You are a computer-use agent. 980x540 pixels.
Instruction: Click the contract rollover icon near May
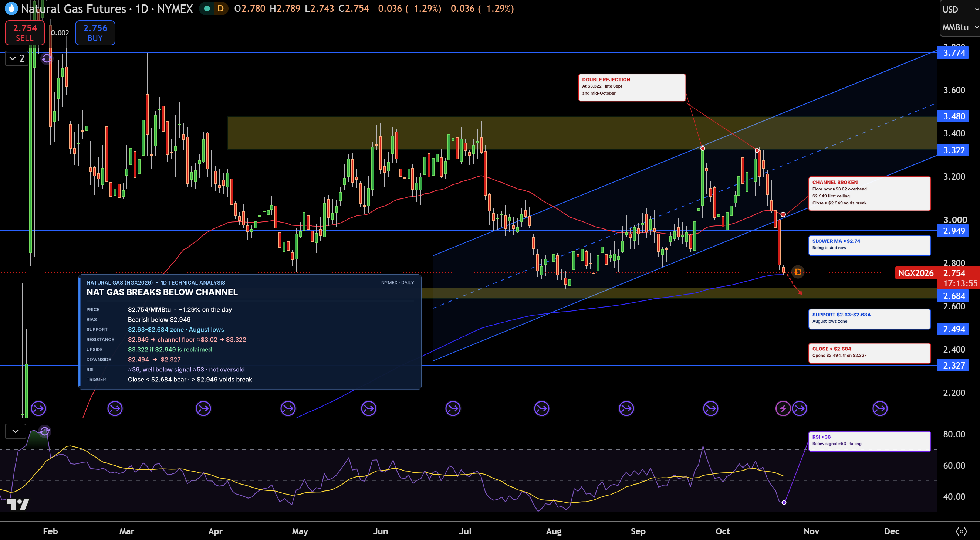click(288, 408)
